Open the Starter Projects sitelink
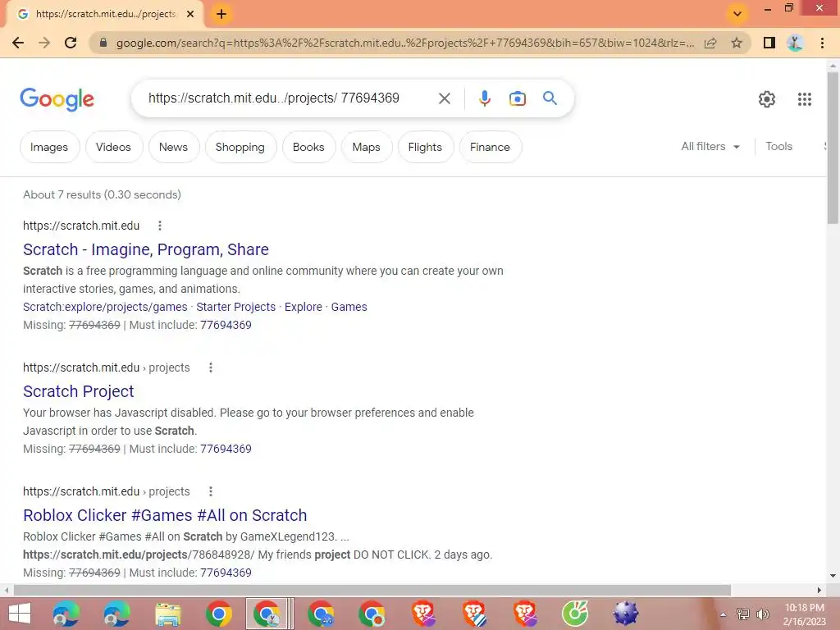 click(235, 307)
